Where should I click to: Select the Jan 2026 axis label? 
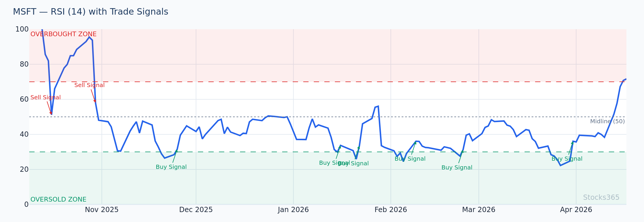(x=293, y=210)
